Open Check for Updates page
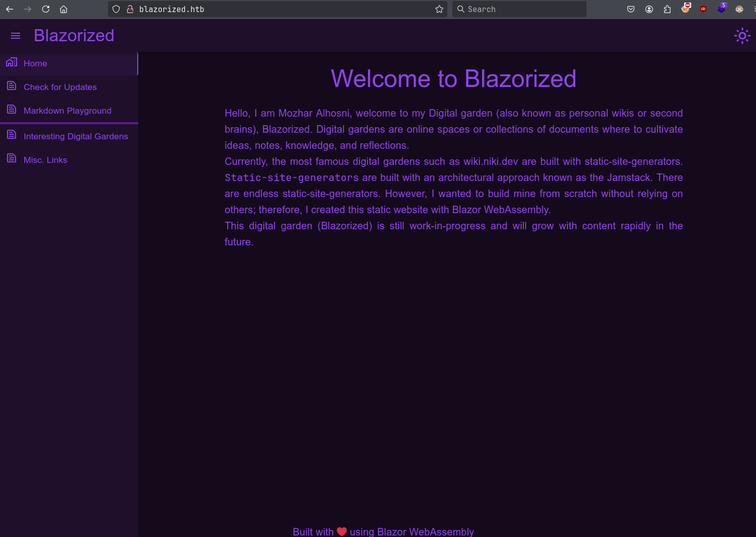 click(69, 87)
